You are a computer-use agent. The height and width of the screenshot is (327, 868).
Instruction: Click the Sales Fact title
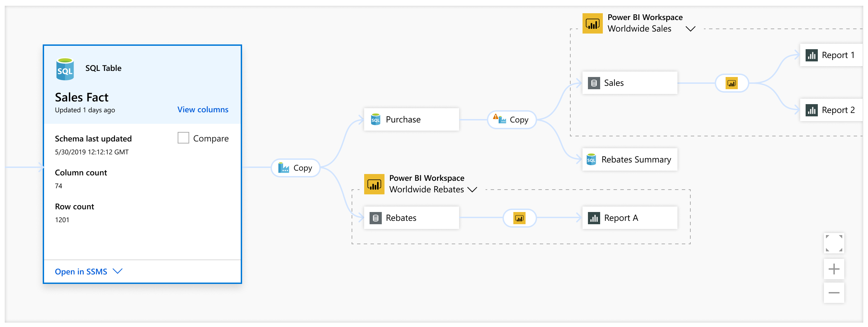tap(82, 97)
